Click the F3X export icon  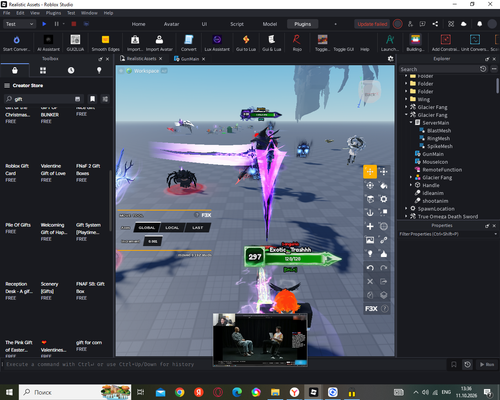[x=384, y=282]
